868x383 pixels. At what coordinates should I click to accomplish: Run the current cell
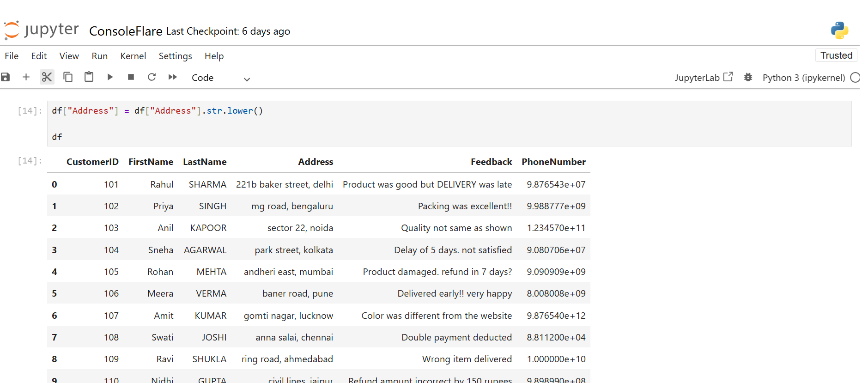pyautogui.click(x=110, y=77)
